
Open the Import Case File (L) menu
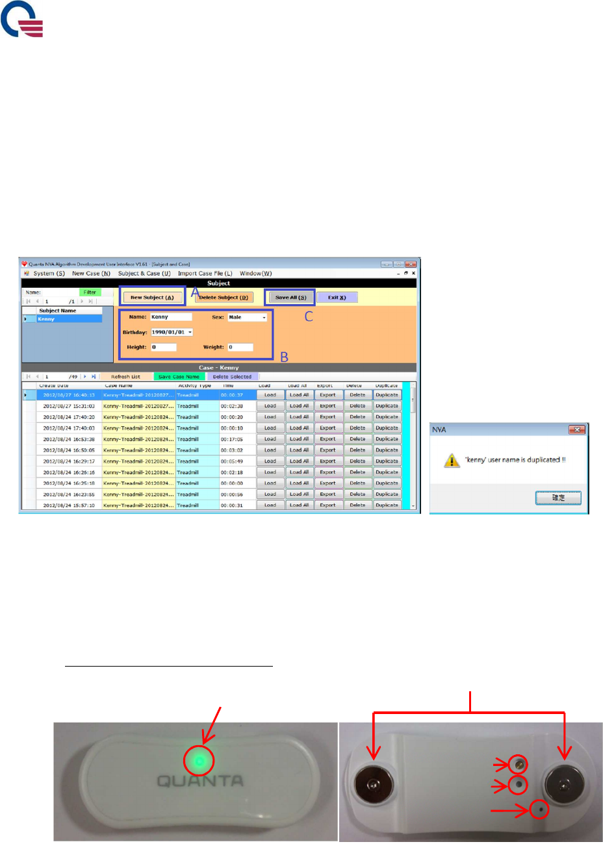point(205,274)
